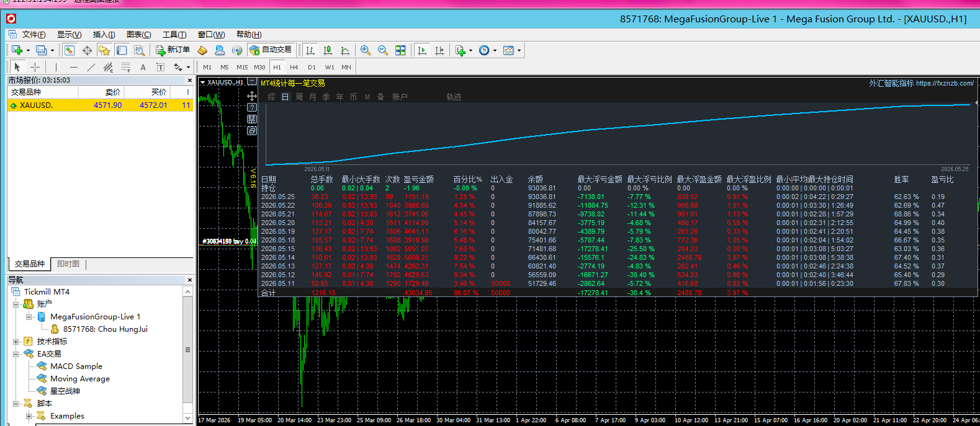
Task: Select the equidistant channel tool
Action: 108,67
